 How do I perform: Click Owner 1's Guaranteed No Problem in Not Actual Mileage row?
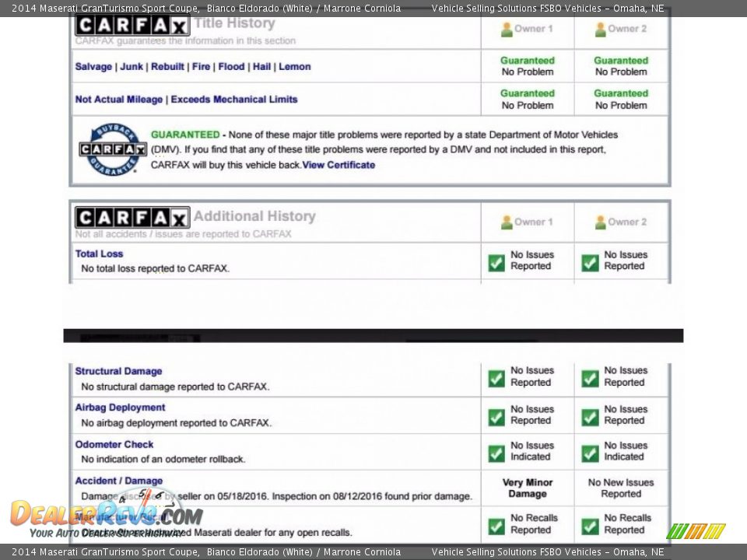tap(528, 100)
